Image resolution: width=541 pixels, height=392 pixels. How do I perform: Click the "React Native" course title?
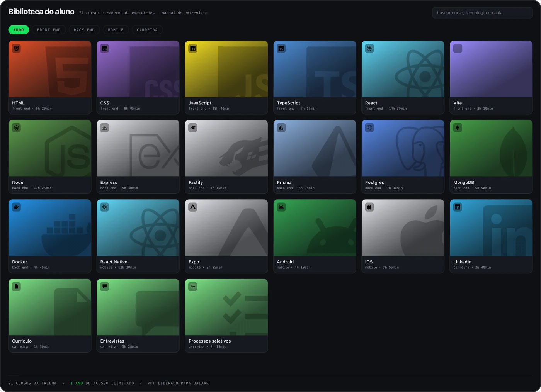pyautogui.click(x=114, y=262)
